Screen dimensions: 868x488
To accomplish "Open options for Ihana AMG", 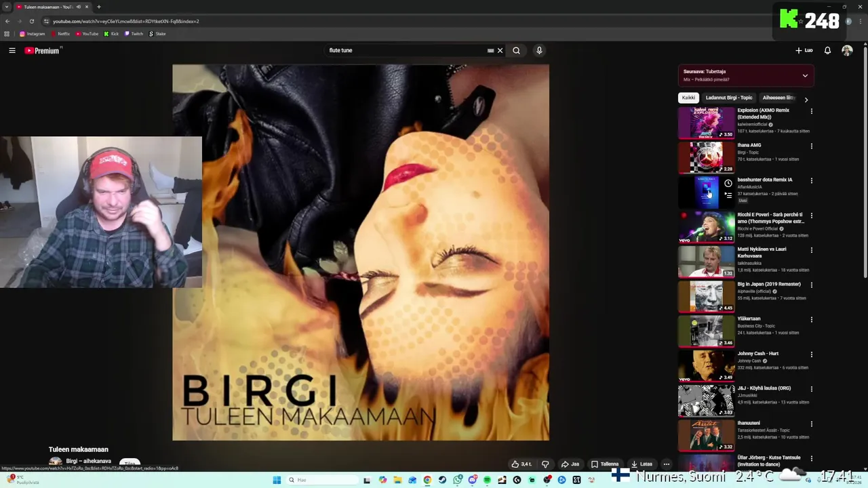I will 811,146.
